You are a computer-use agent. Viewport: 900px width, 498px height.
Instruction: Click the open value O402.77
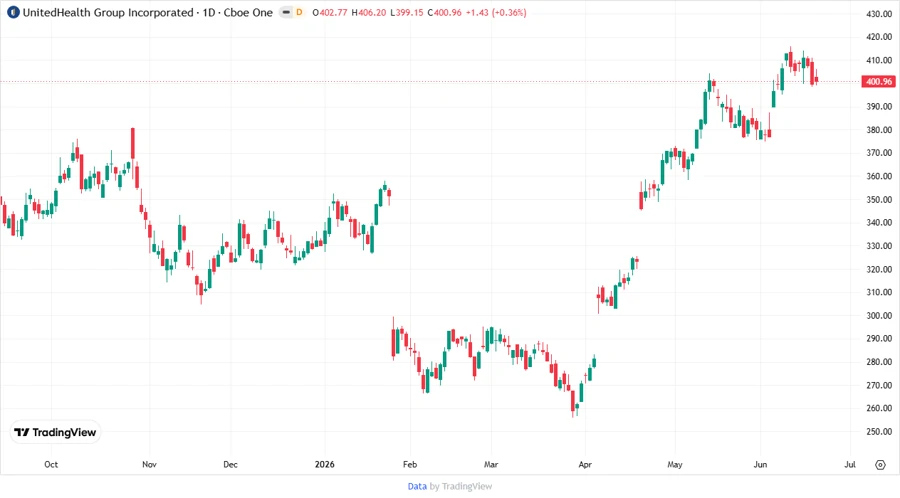pyautogui.click(x=330, y=13)
